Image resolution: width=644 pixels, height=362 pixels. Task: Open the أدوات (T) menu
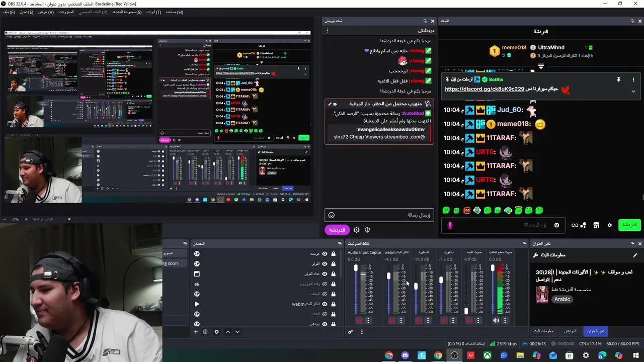coord(153,12)
